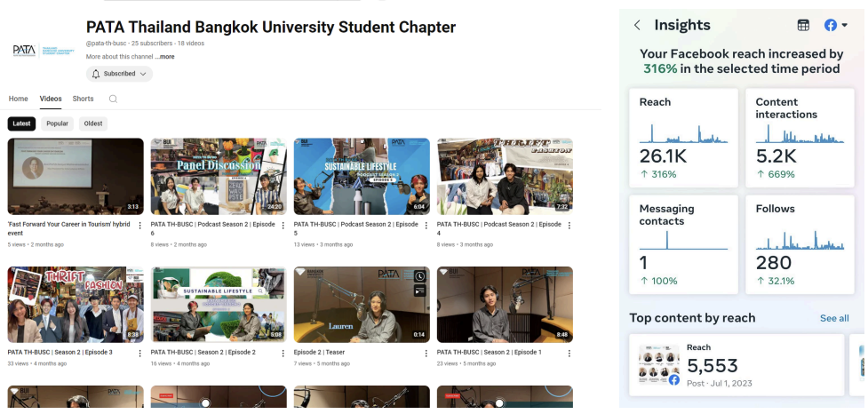The height and width of the screenshot is (414, 868).
Task: Switch to the Shorts tab
Action: pyautogui.click(x=83, y=99)
